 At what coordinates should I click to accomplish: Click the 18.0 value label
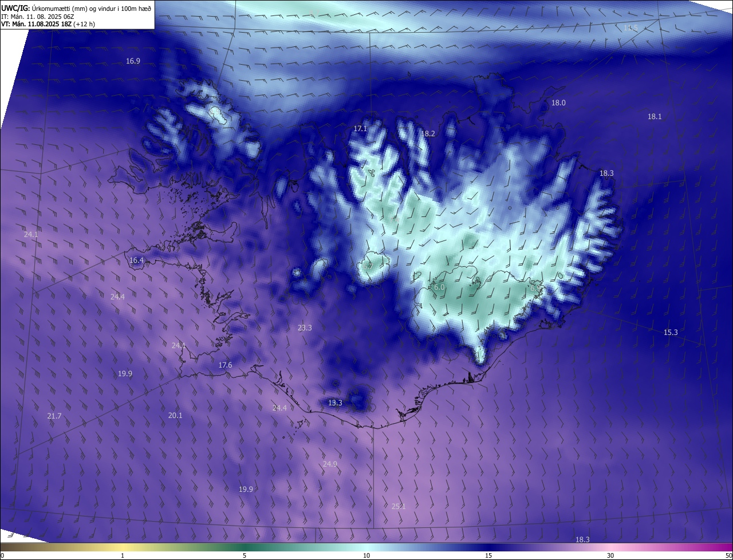coord(558,103)
